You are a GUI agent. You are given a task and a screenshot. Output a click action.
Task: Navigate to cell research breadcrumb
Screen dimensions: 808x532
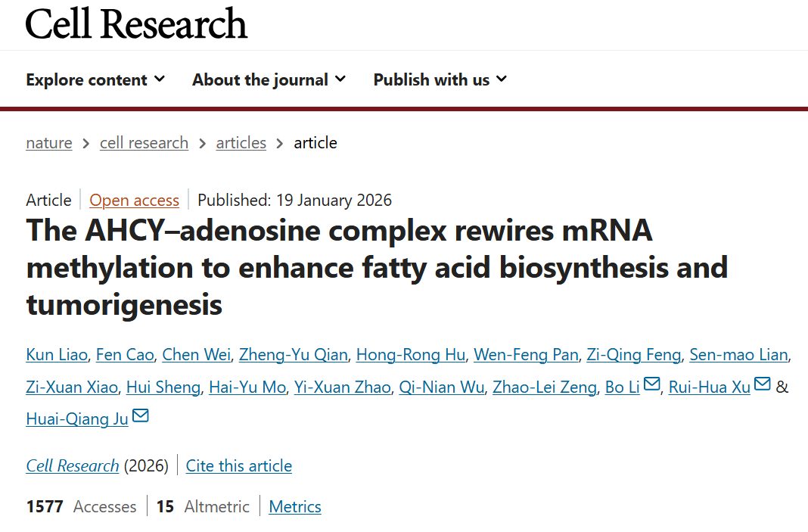144,143
